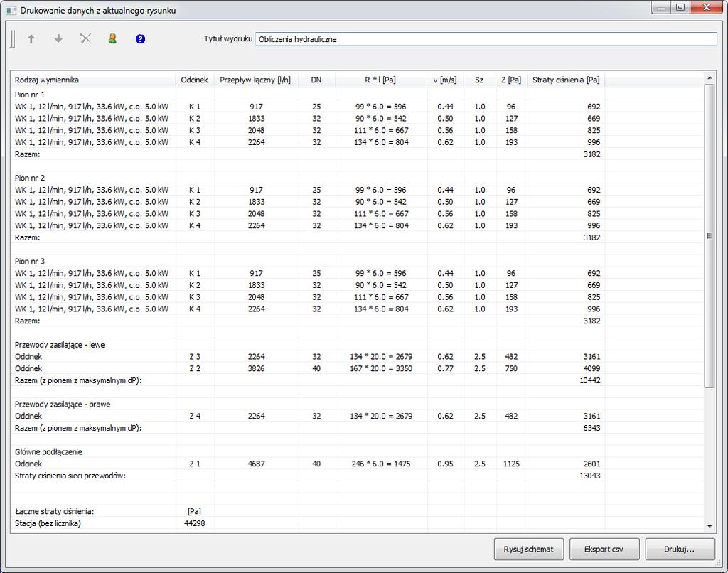The image size is (728, 573).
Task: Click the user person toolbar icon
Action: (112, 38)
